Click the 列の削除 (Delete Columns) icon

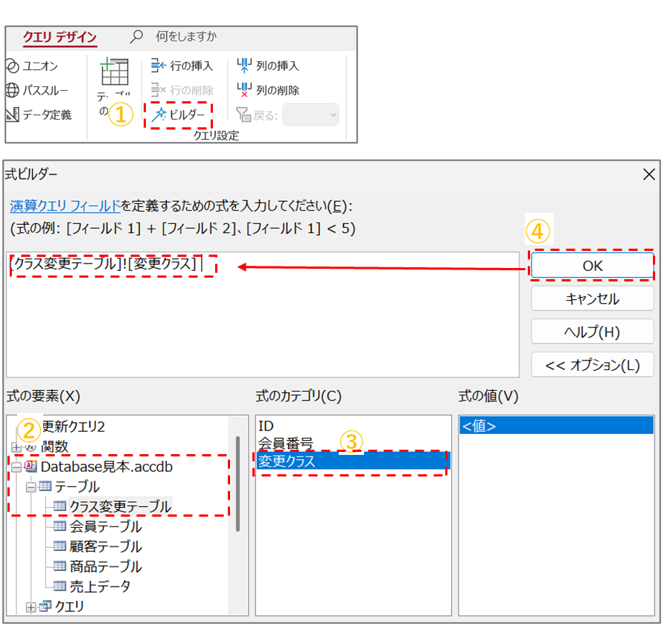click(x=244, y=90)
